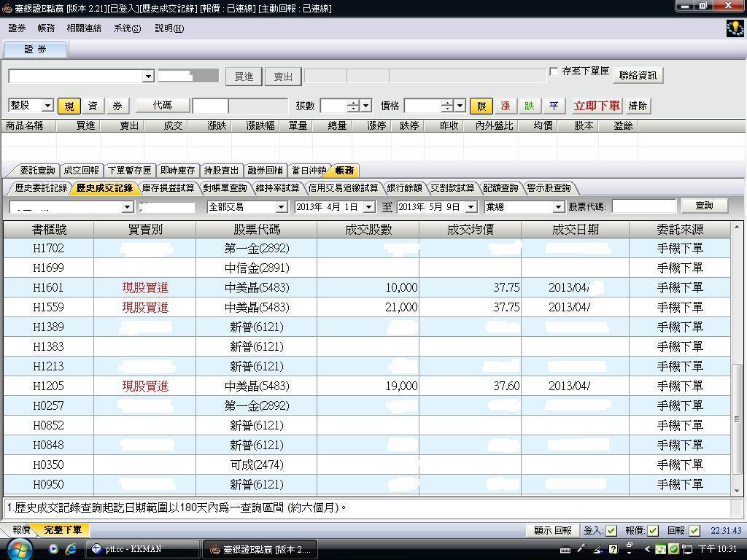Switch to the 庫存損益試算 tab
The height and width of the screenshot is (560, 747).
168,188
